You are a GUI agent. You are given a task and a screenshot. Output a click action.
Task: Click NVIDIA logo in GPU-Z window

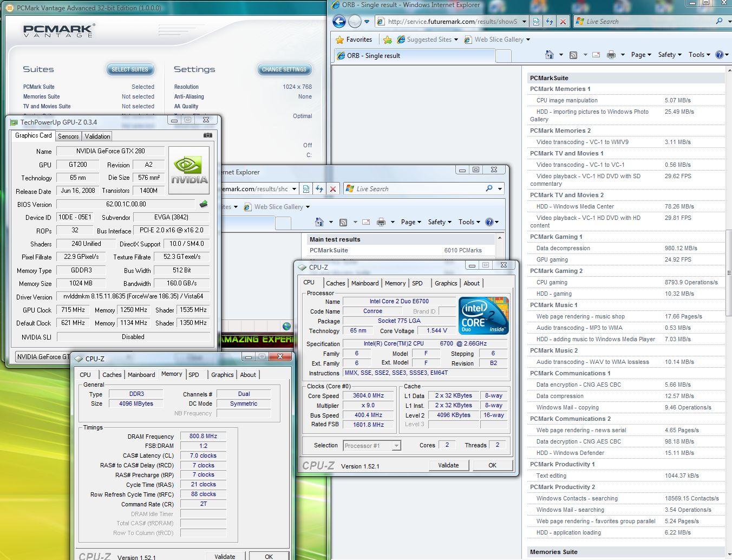click(189, 171)
